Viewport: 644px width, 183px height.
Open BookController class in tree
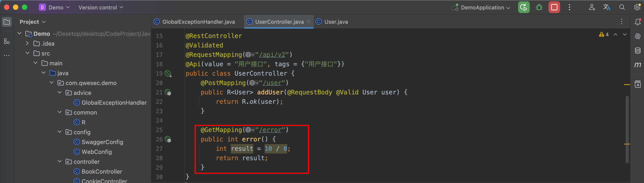98,171
